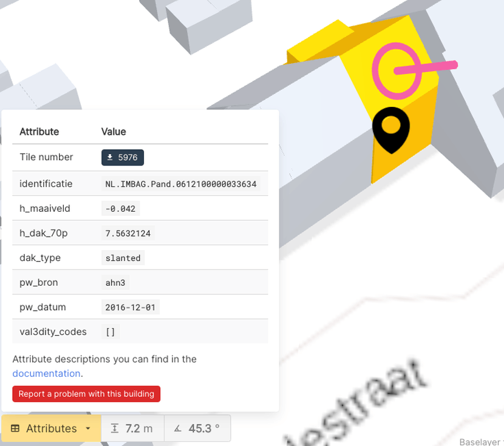Click the angle icon beside 45.3°
Image resolution: width=504 pixels, height=446 pixels.
[x=178, y=428]
